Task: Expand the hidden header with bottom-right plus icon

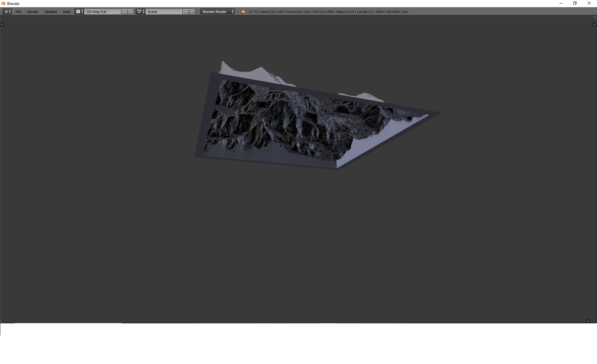Action: pos(588,321)
